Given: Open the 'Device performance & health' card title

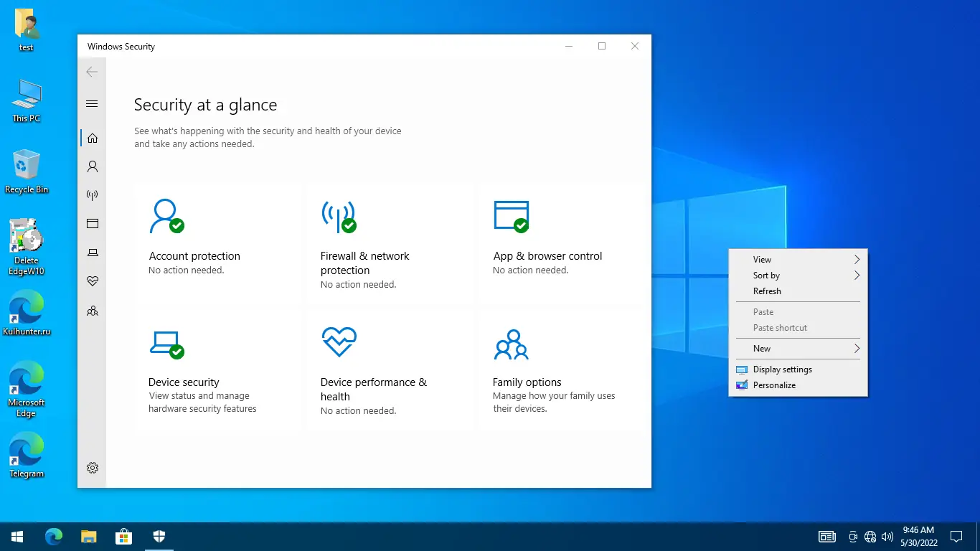Looking at the screenshot, I should pos(374,390).
